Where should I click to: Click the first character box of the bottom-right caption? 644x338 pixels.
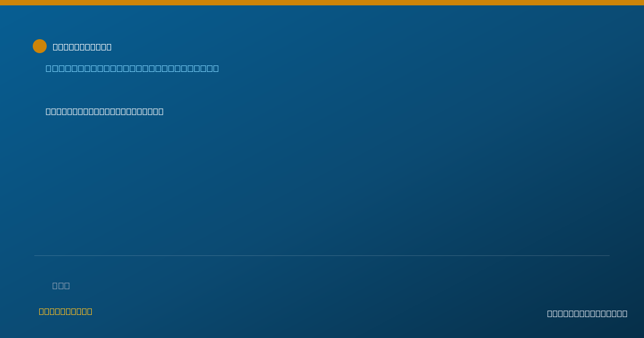[x=550, y=313]
